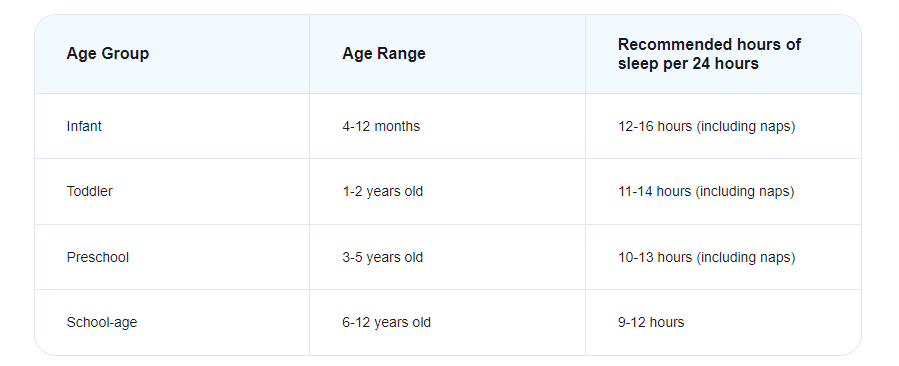Click the 12-16 hours (including naps) cell
The height and width of the screenshot is (366, 899).
coord(723,126)
